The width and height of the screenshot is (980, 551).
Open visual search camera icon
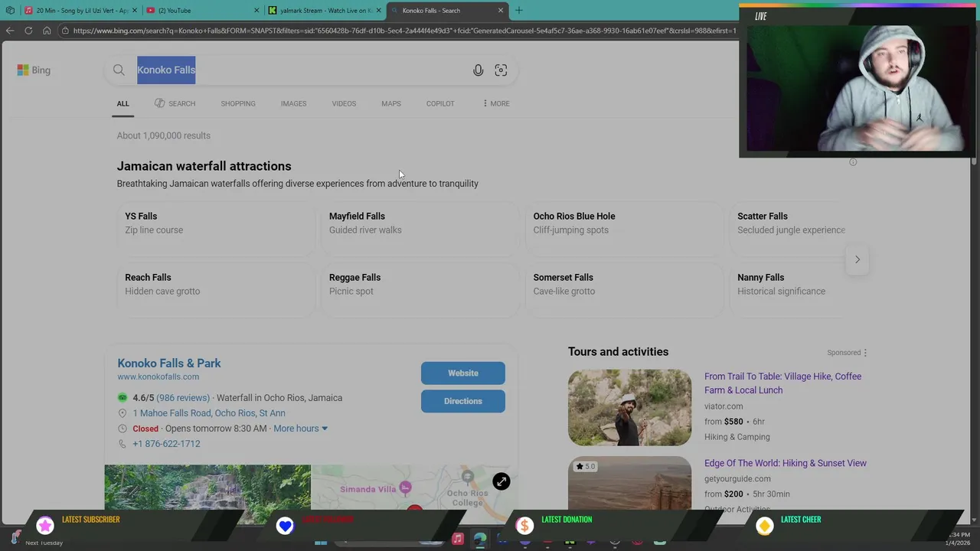tap(501, 70)
